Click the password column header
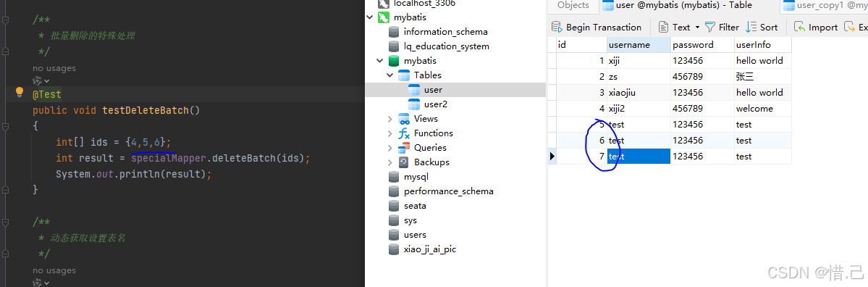This screenshot has height=287, width=868. tap(702, 45)
